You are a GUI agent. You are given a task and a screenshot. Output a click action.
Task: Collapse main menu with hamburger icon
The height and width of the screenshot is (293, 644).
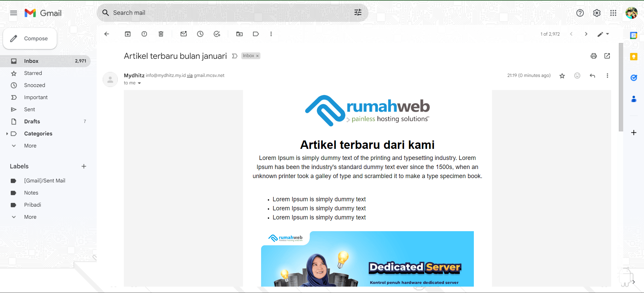[13, 13]
